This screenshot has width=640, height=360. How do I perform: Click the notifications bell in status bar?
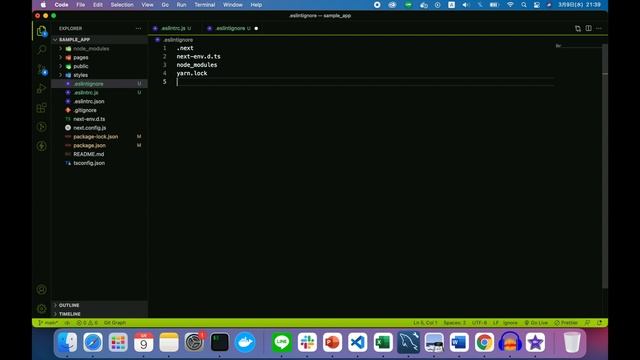599,323
